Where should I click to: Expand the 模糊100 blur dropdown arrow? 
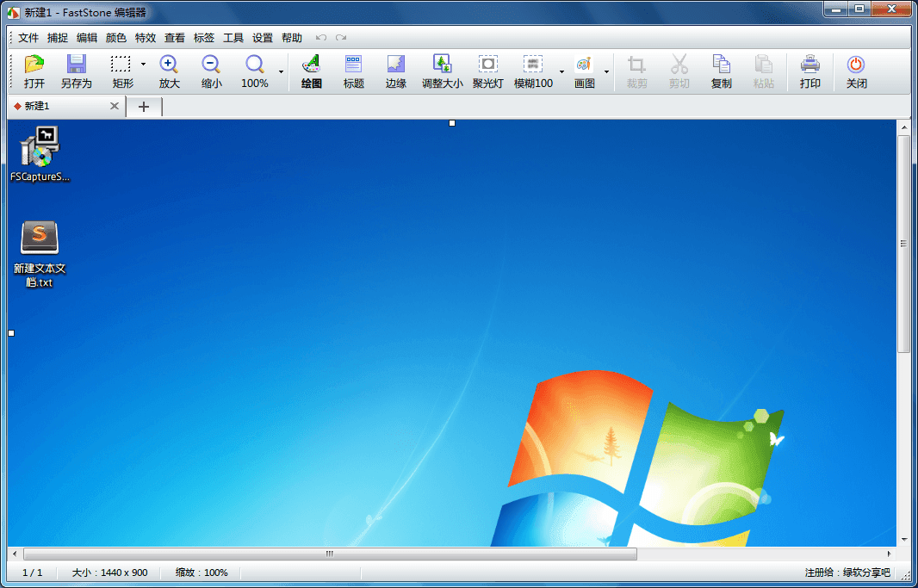coord(562,71)
